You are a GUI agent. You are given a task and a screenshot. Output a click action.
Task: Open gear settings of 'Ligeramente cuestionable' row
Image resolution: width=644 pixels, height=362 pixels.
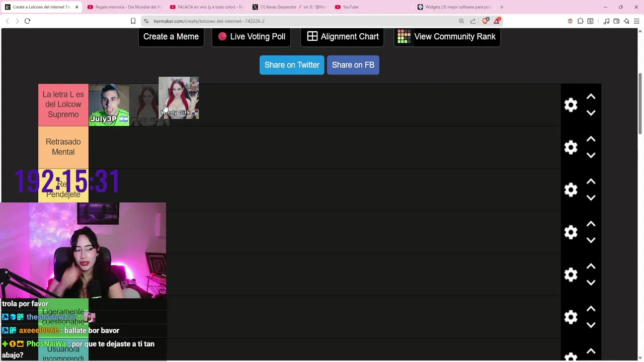[571, 317]
